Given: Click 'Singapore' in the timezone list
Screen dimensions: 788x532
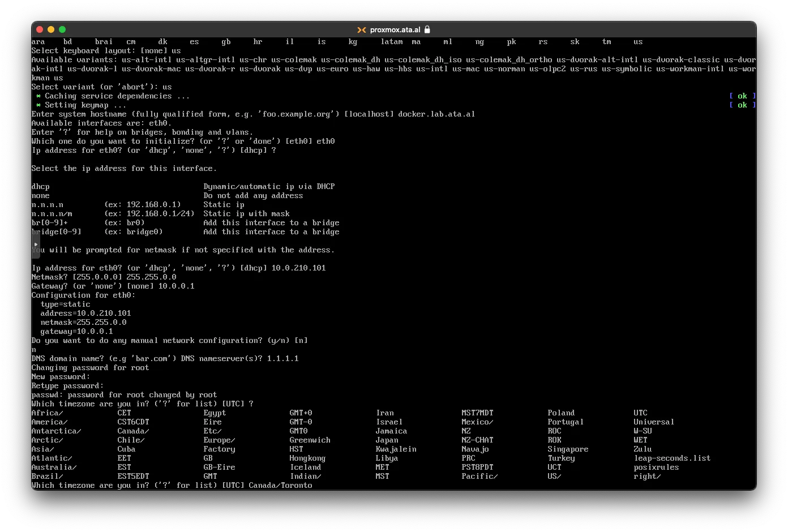Looking at the screenshot, I should [x=568, y=449].
